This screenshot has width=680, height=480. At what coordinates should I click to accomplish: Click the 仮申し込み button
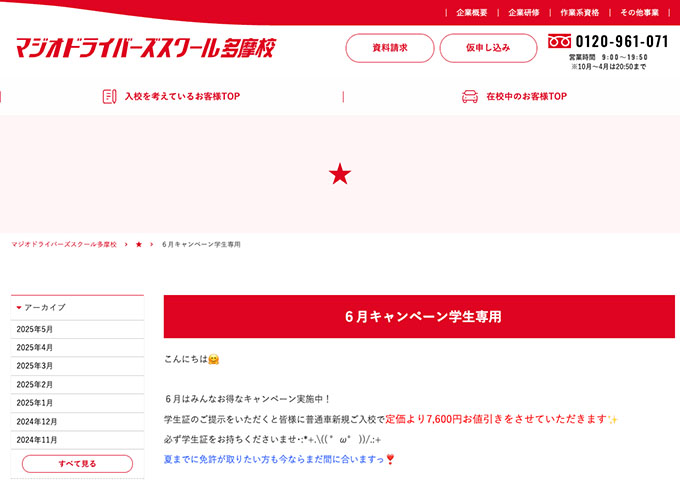[x=488, y=48]
